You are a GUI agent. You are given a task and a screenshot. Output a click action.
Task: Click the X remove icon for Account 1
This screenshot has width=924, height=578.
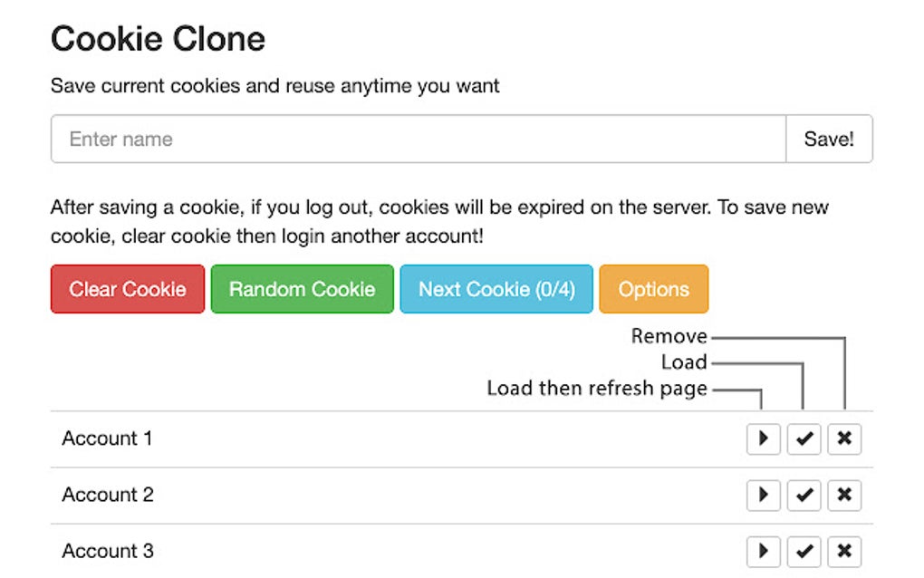click(x=843, y=438)
